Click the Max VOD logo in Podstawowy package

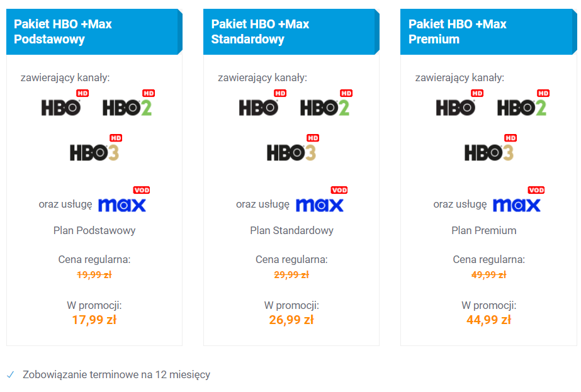coord(124,199)
